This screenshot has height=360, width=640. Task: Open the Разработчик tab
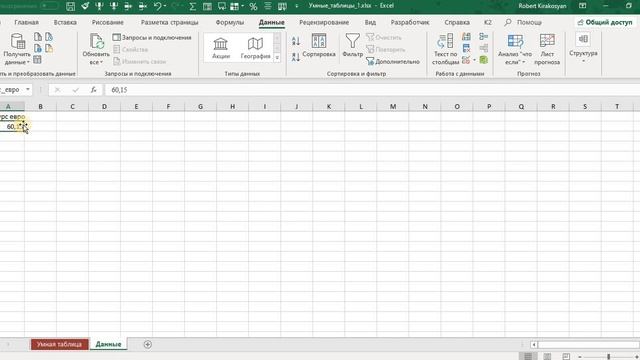410,22
